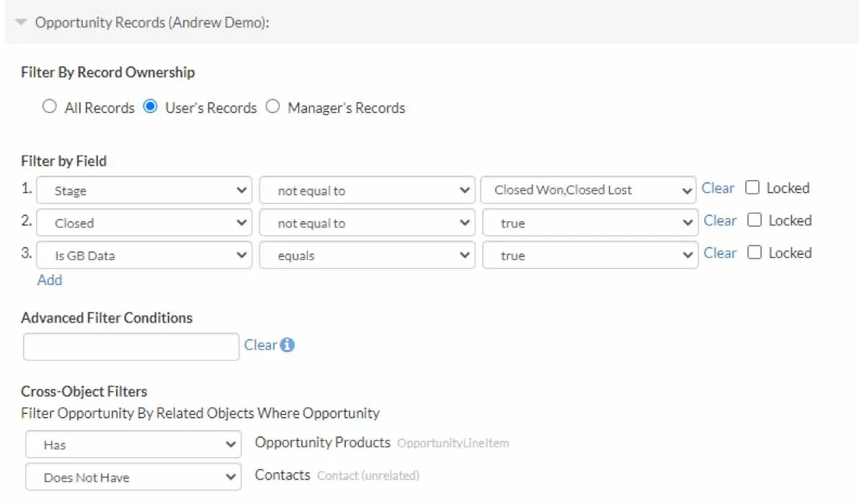
Task: Tick the Locked checkbox for Is GB Data filter
Action: point(755,252)
